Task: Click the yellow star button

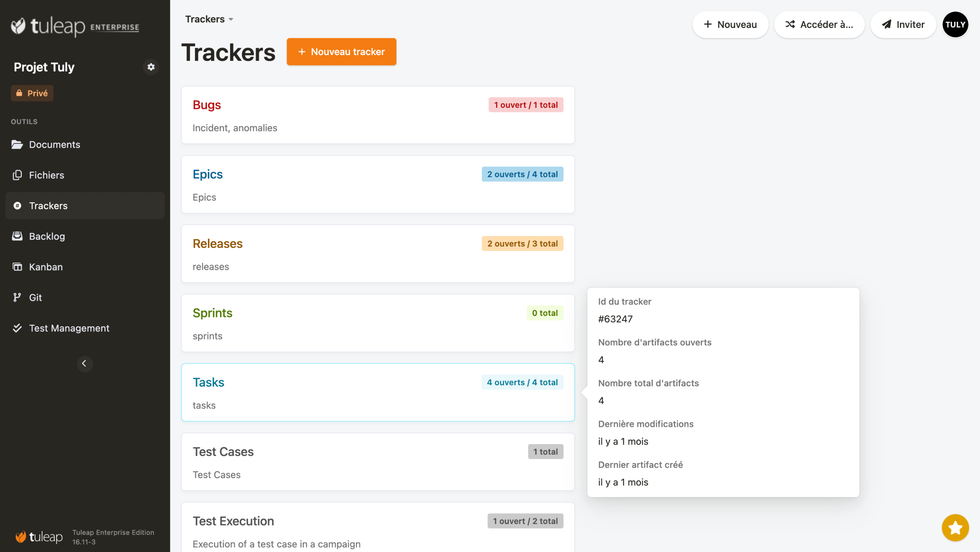Action: (955, 528)
